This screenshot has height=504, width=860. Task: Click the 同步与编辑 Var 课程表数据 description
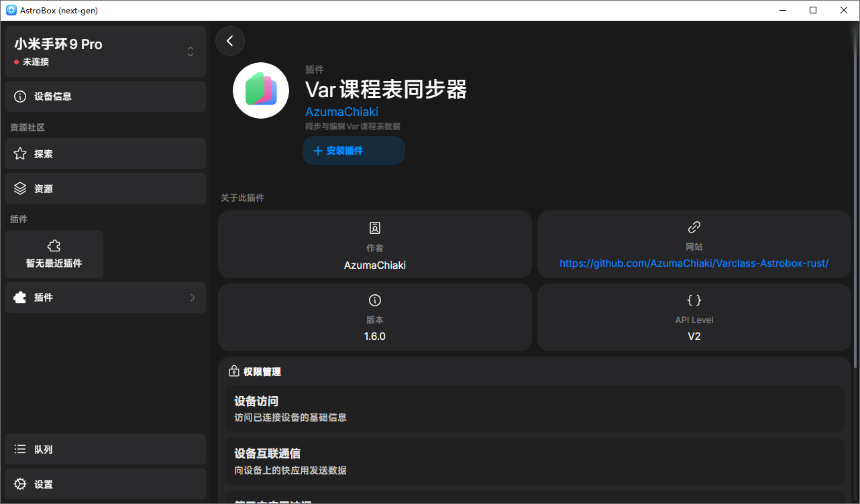pyautogui.click(x=353, y=126)
